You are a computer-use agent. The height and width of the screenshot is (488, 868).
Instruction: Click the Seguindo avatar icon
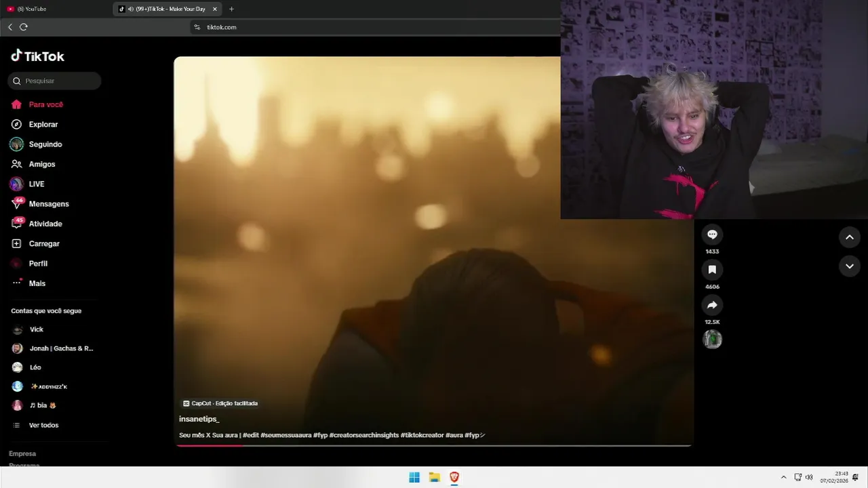16,144
